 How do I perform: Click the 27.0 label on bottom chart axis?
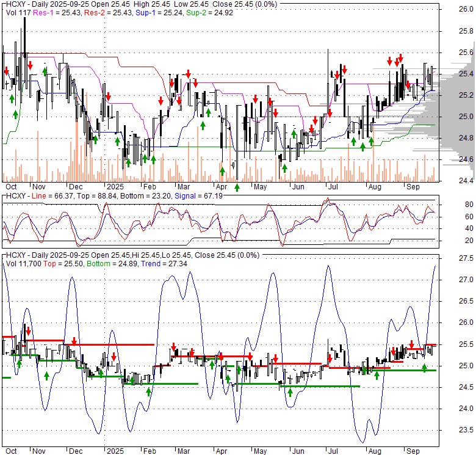[466, 280]
